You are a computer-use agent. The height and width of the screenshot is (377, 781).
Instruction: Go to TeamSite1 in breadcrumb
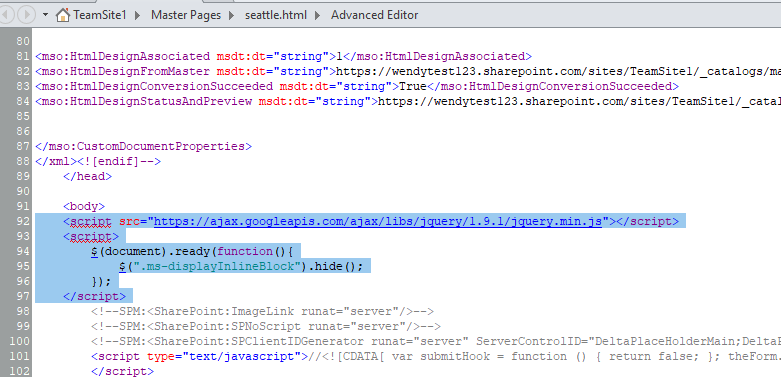[x=100, y=15]
